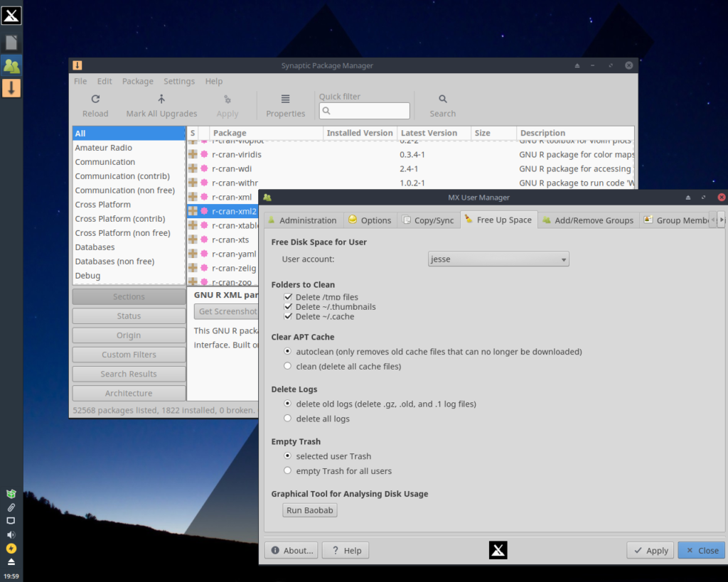This screenshot has width=728, height=582.
Task: Select delete old logs option
Action: pyautogui.click(x=287, y=404)
